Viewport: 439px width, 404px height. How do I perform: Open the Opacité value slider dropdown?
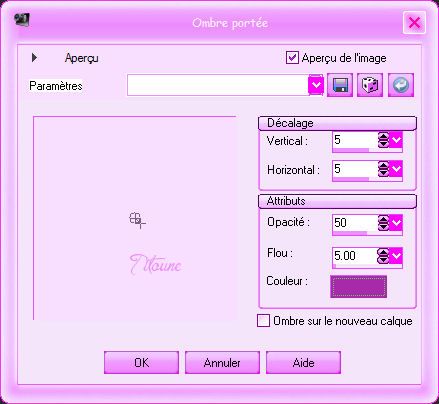pyautogui.click(x=396, y=223)
